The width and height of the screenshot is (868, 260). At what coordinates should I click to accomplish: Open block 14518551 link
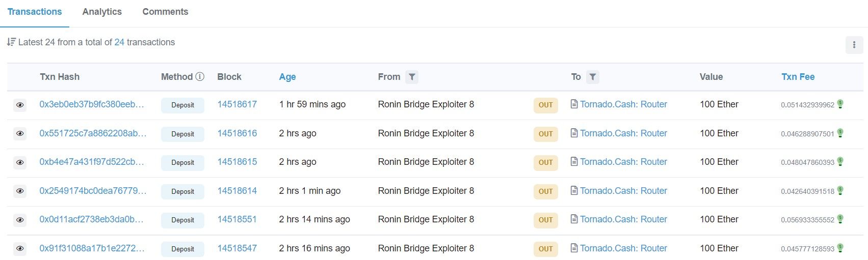tap(237, 219)
